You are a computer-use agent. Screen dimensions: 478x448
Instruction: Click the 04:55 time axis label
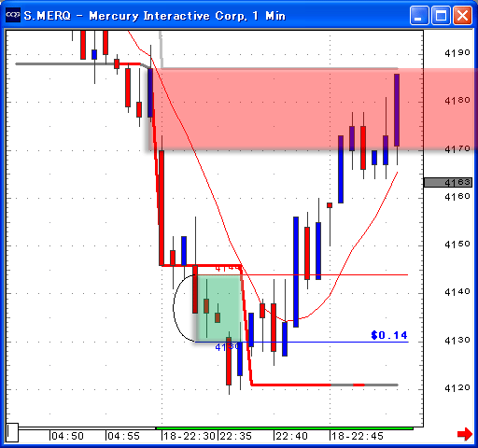[123, 436]
